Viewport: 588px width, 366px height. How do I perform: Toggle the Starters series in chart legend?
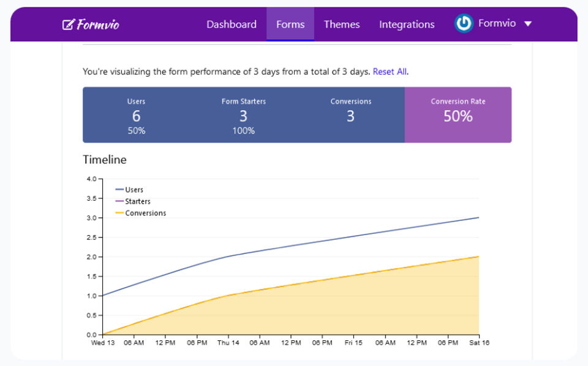[x=133, y=201]
